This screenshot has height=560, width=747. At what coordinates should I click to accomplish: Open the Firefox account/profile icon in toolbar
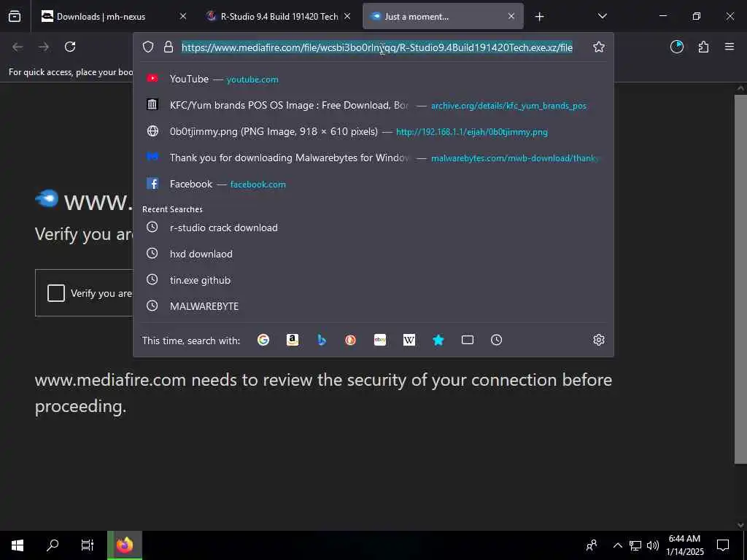pyautogui.click(x=677, y=47)
